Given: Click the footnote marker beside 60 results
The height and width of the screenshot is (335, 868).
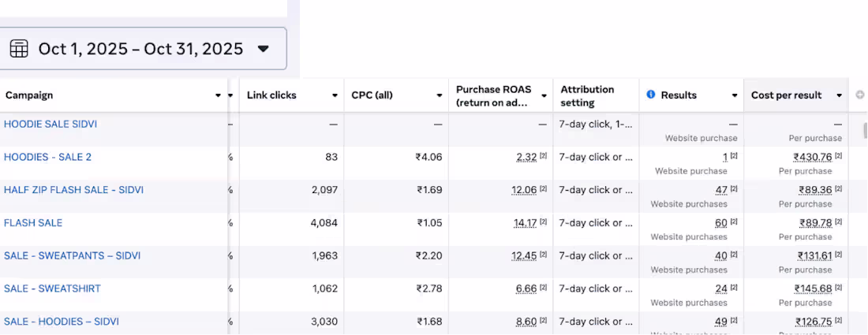Looking at the screenshot, I should pyautogui.click(x=734, y=223).
